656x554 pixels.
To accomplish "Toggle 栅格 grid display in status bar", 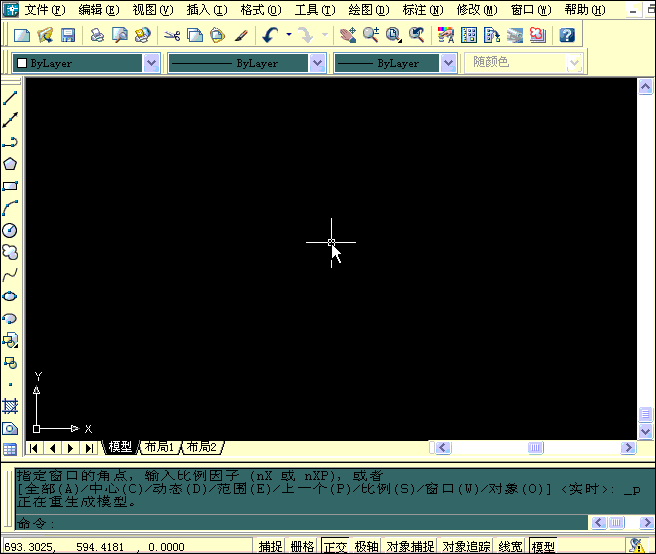I will 302,546.
